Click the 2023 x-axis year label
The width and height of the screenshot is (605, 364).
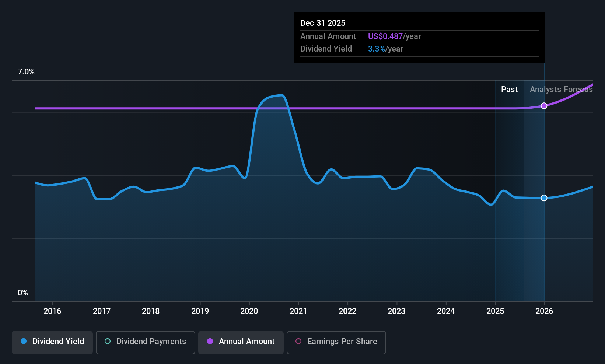pyautogui.click(x=396, y=311)
